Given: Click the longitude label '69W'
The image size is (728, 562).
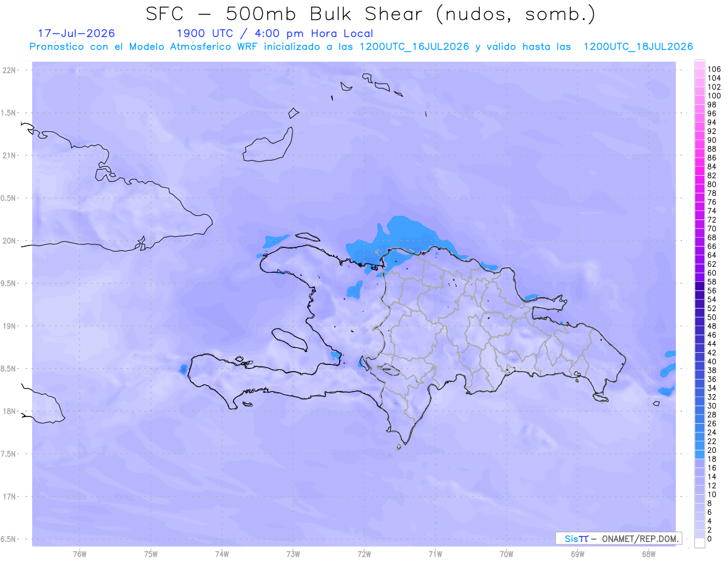Looking at the screenshot, I should pos(578,554).
